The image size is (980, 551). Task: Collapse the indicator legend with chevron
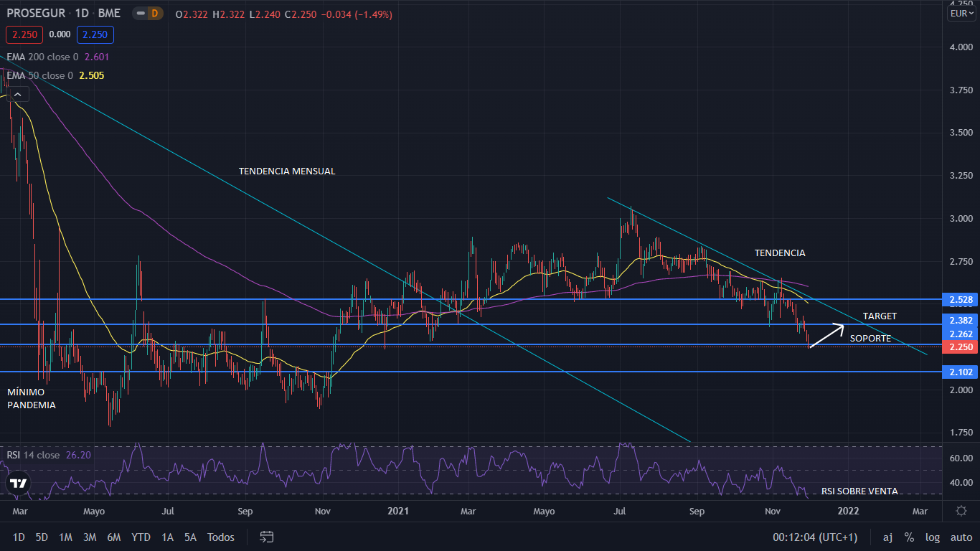[18, 93]
